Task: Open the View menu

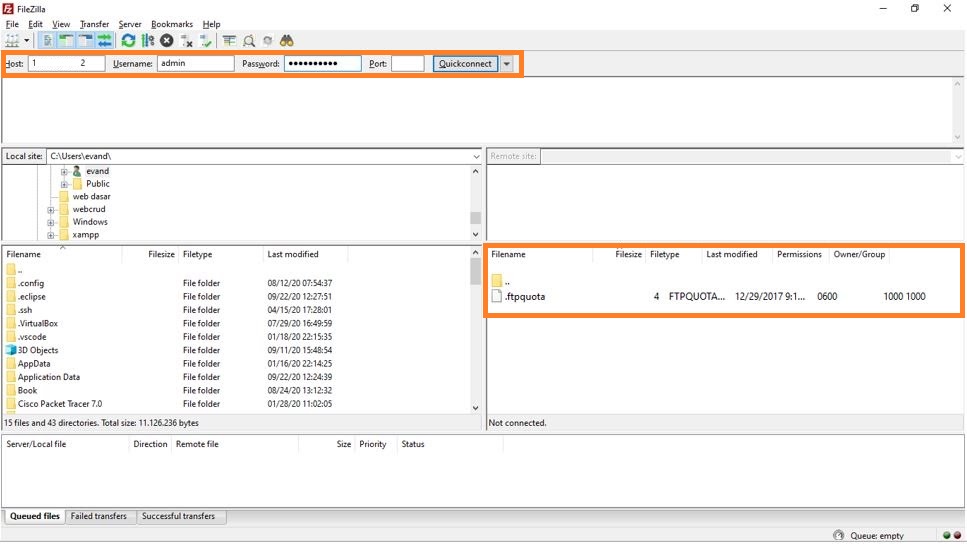Action: 60,24
